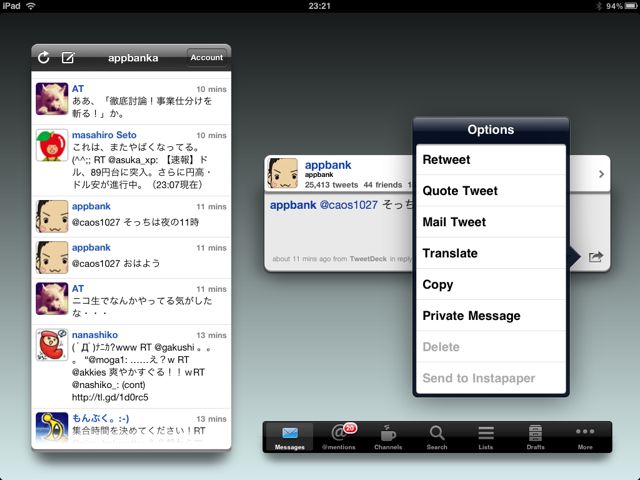
Task: Switch to the Lists tab
Action: [x=486, y=437]
